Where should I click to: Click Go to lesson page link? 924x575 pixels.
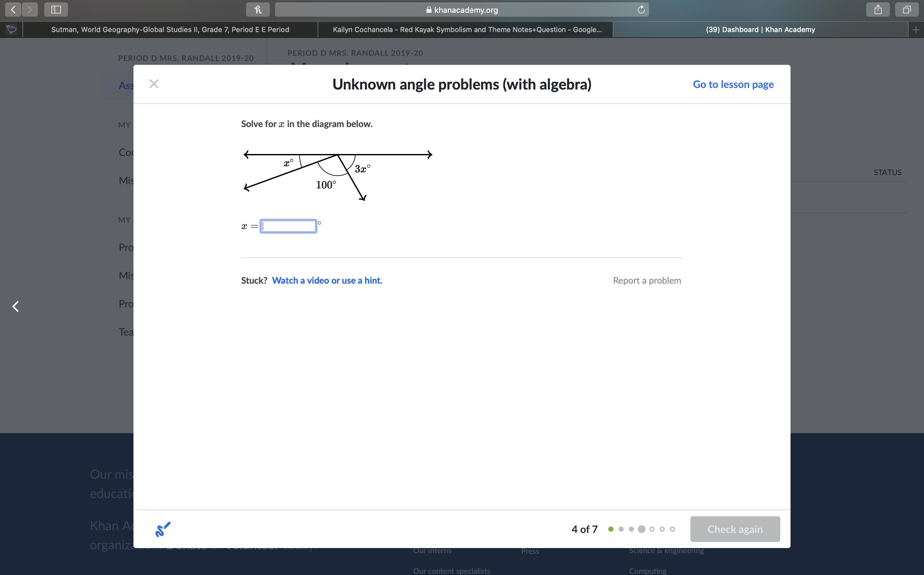click(733, 84)
